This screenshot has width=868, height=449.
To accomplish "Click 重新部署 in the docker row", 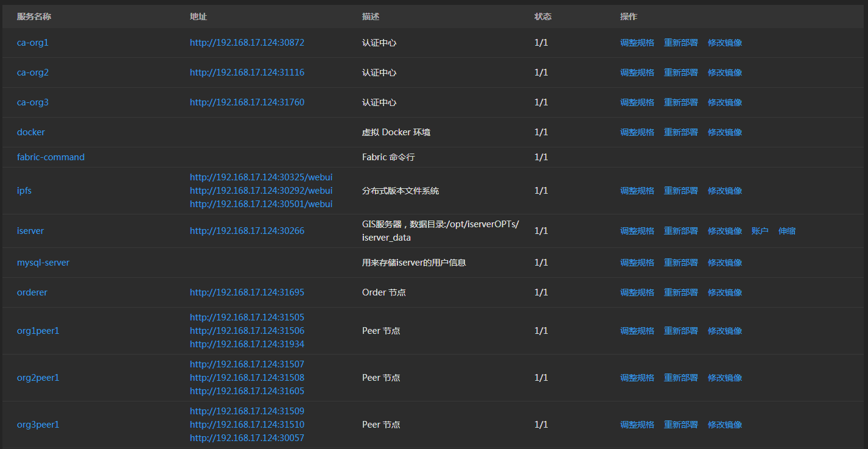I will (681, 132).
